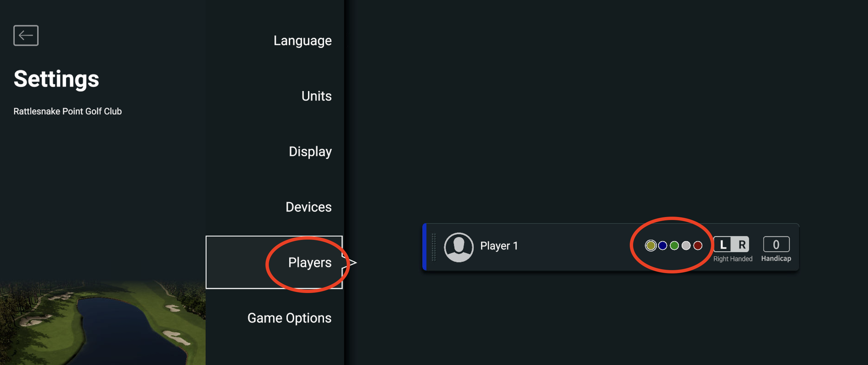Go to the Display settings
Screen dimensions: 868x365
[310, 152]
